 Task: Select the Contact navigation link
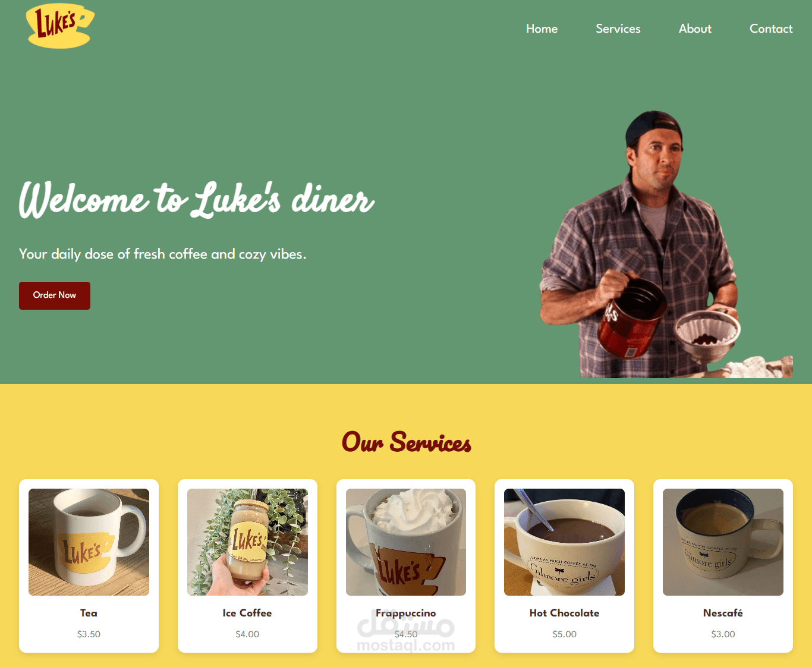(x=770, y=29)
